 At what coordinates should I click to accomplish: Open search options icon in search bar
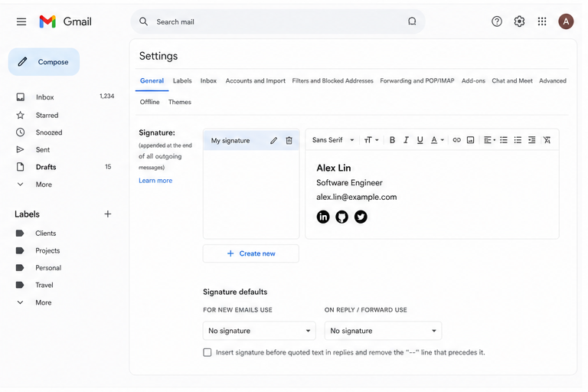[x=412, y=21]
